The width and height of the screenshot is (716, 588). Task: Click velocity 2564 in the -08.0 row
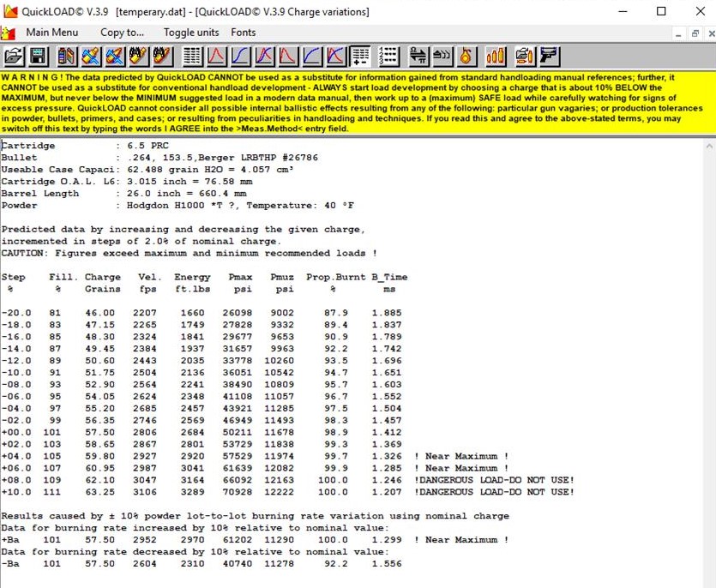pos(145,384)
